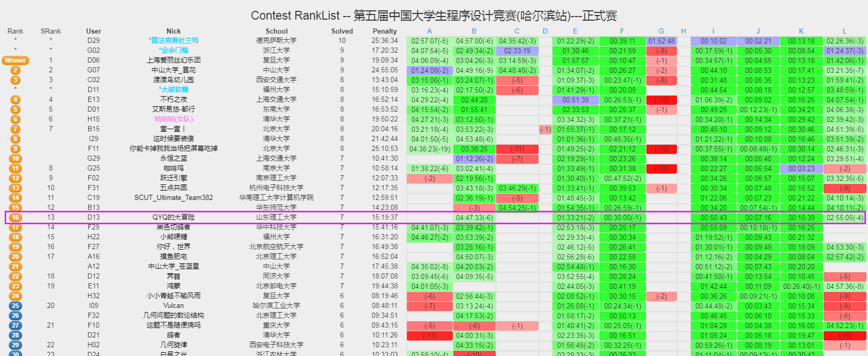
Task: Open problem L column header link
Action: coord(844,31)
